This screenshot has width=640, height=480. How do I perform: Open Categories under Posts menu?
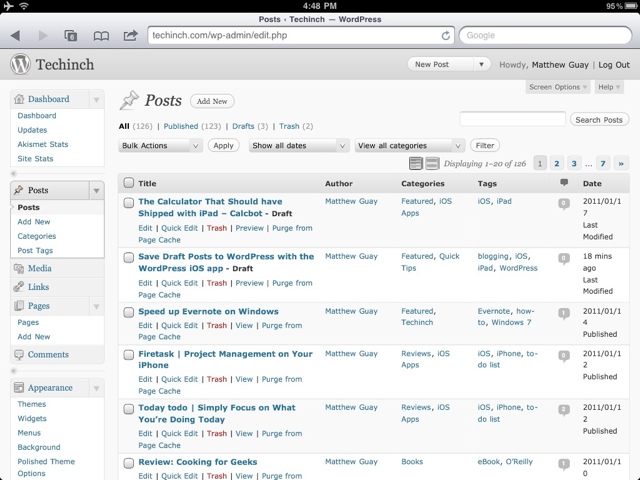pos(37,236)
